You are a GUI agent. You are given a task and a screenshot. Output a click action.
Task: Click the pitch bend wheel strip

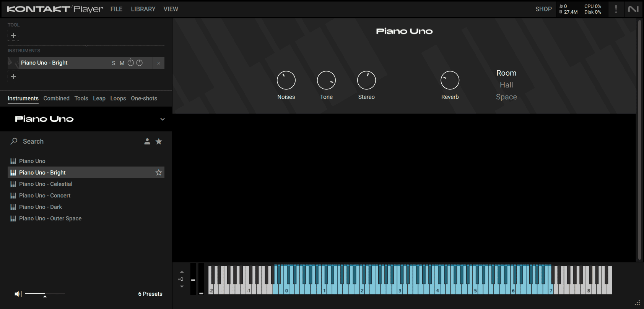[193, 279]
